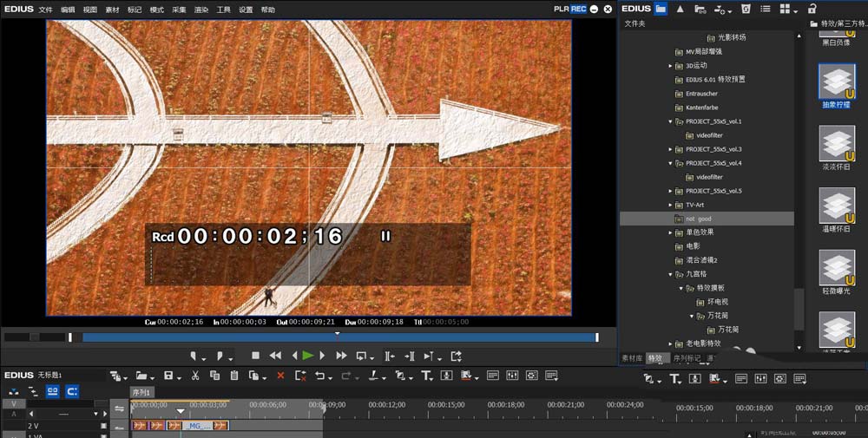Go up one folder in effects panel

[x=681, y=9]
